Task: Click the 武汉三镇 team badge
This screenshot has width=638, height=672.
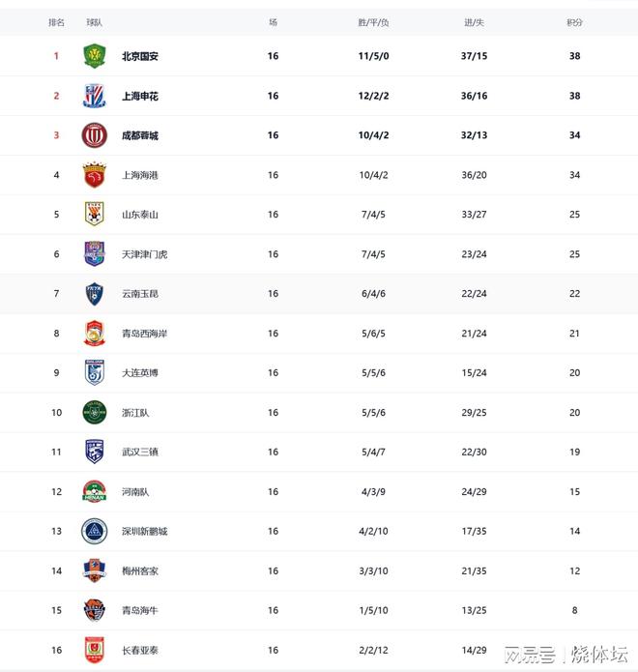Action: pyautogui.click(x=94, y=453)
